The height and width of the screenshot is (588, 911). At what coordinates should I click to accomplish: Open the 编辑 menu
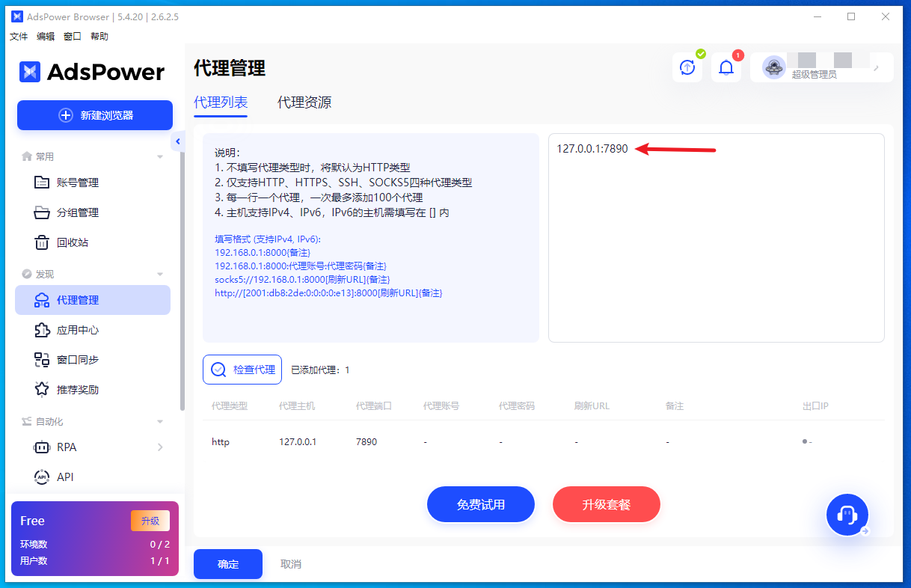pos(46,36)
